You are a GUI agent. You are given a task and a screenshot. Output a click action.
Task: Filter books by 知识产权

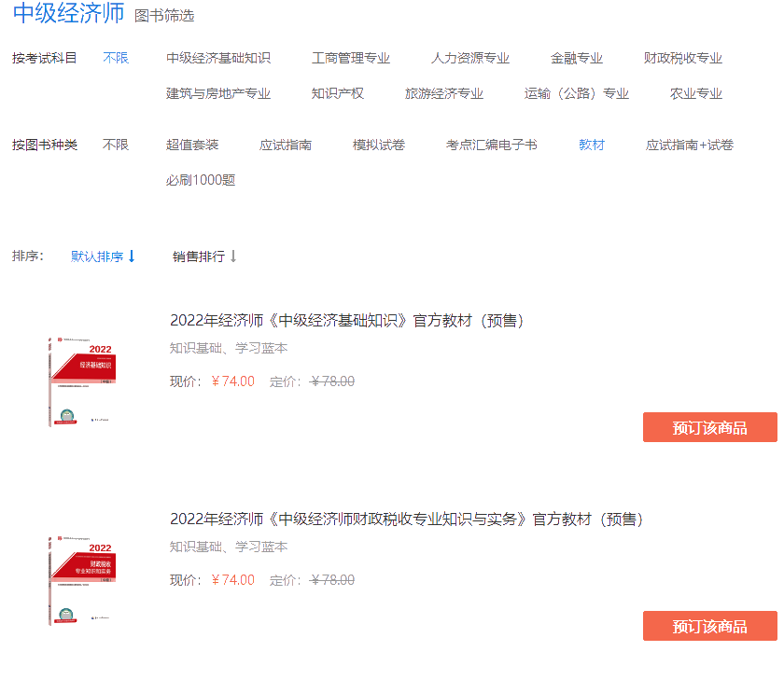pyautogui.click(x=336, y=93)
